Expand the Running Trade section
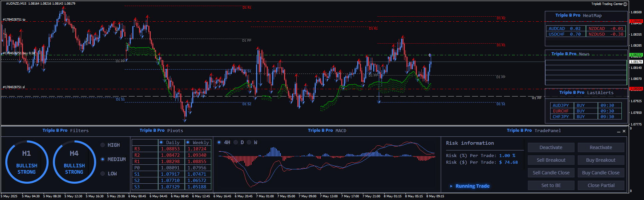 pyautogui.click(x=451, y=186)
